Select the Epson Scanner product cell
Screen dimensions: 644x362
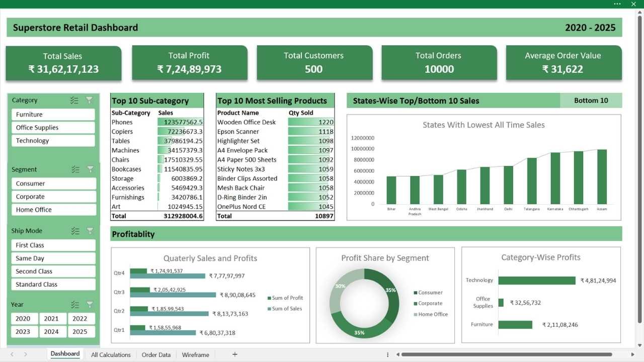(252, 132)
